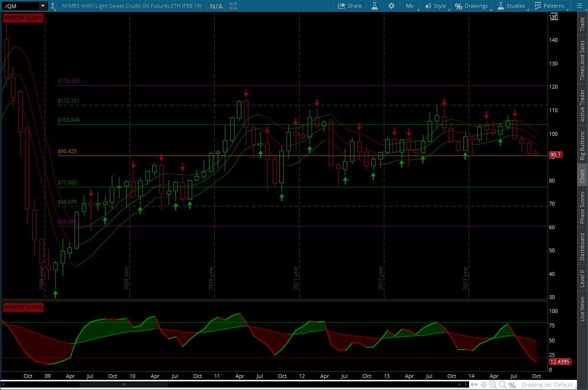Switch to the Times And Sales tab

point(582,60)
